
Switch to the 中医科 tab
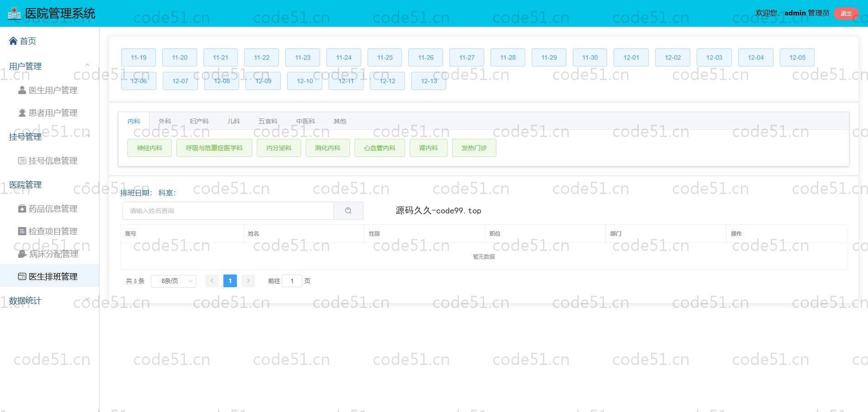pos(306,121)
